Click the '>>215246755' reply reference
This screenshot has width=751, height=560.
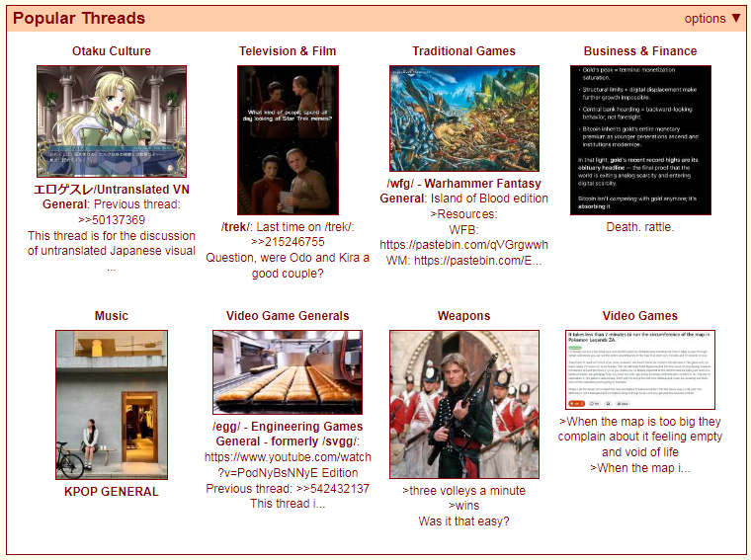coord(288,242)
